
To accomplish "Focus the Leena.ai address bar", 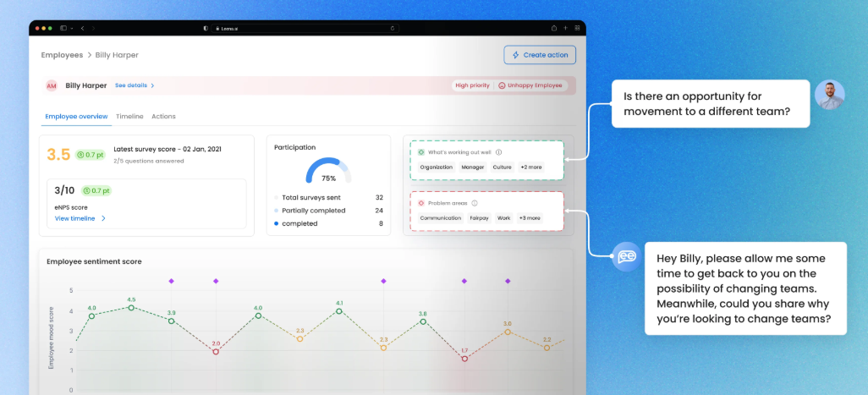I will pyautogui.click(x=305, y=28).
